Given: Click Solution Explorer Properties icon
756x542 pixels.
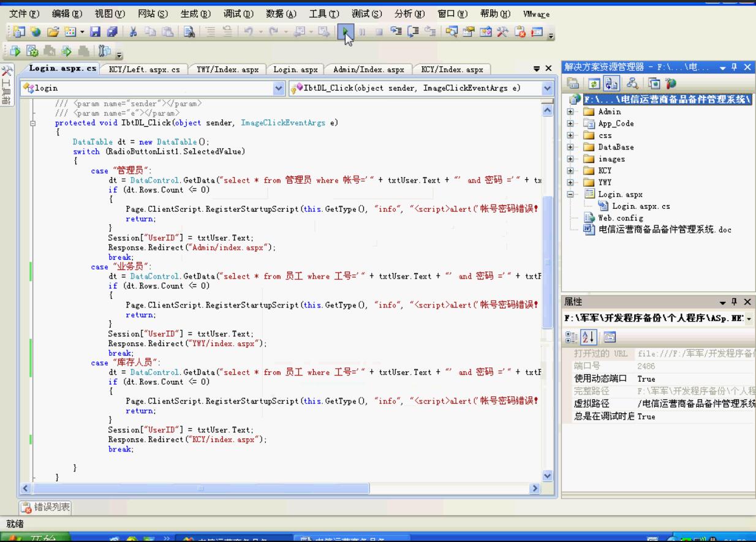Looking at the screenshot, I should (573, 83).
